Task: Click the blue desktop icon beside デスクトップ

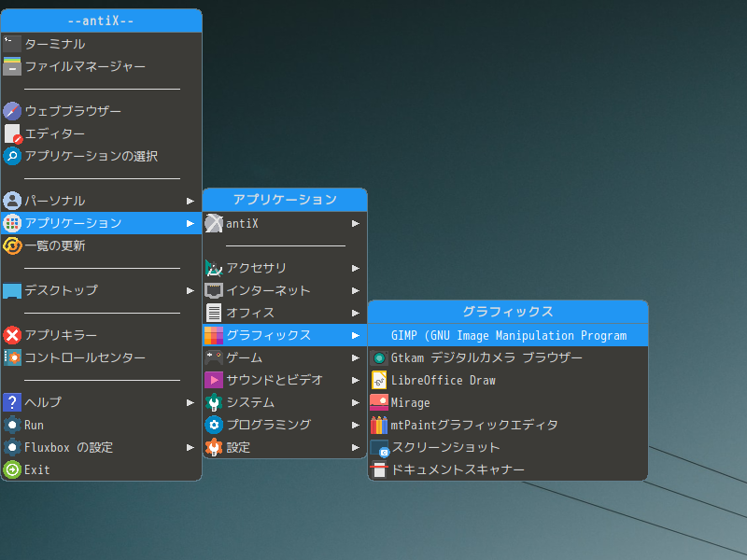Action: [12, 290]
